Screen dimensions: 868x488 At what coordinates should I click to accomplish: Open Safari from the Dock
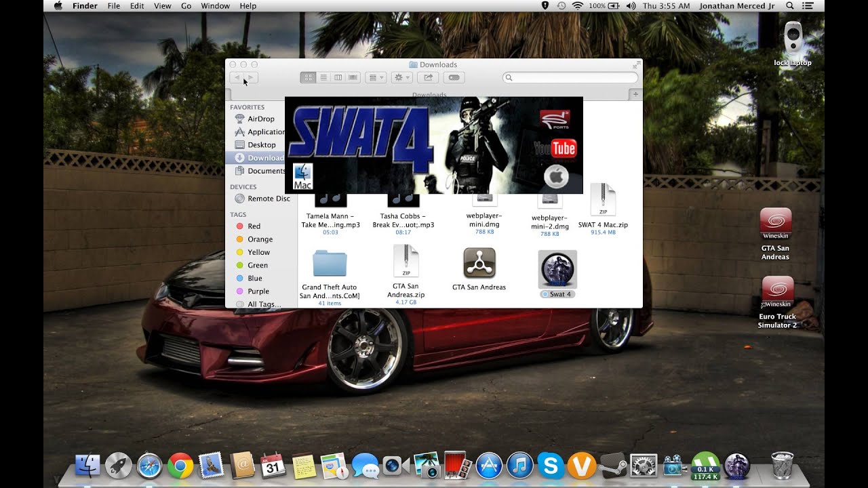coord(149,466)
